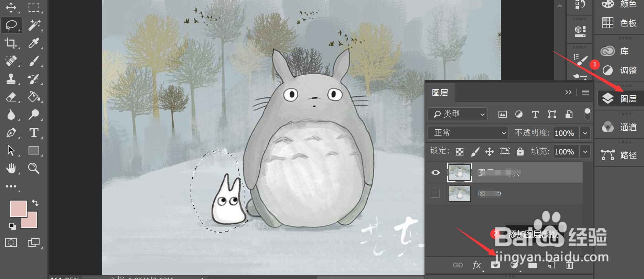Select the Eraser tool
The width and height of the screenshot is (644, 279).
point(11,97)
